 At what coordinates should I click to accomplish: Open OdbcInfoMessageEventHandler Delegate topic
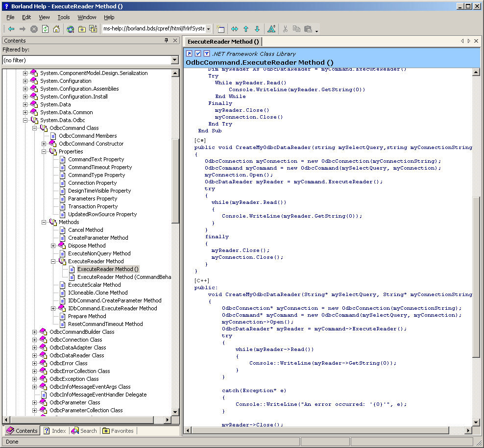point(98,395)
